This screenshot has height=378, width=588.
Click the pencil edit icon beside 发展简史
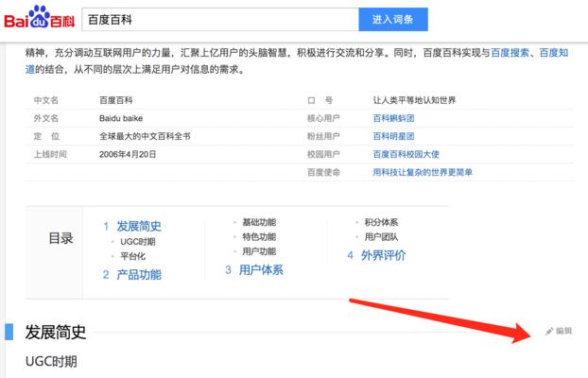click(x=549, y=331)
